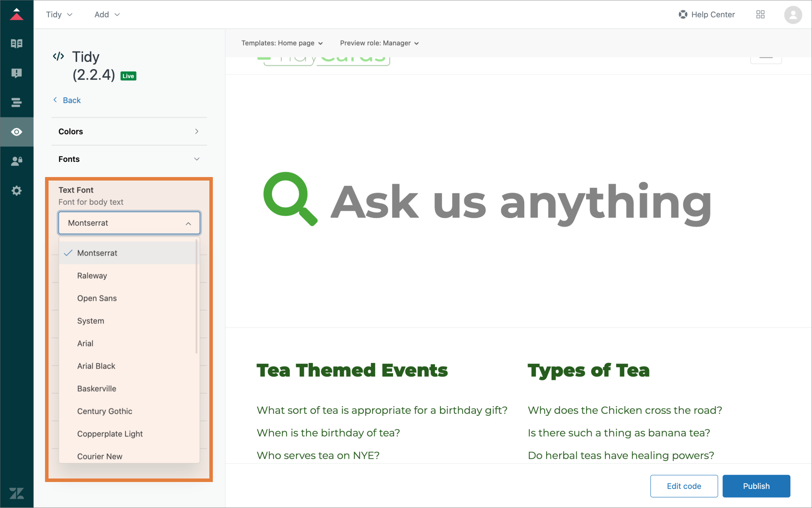Open the Settings gear icon
This screenshot has width=812, height=508.
click(16, 191)
